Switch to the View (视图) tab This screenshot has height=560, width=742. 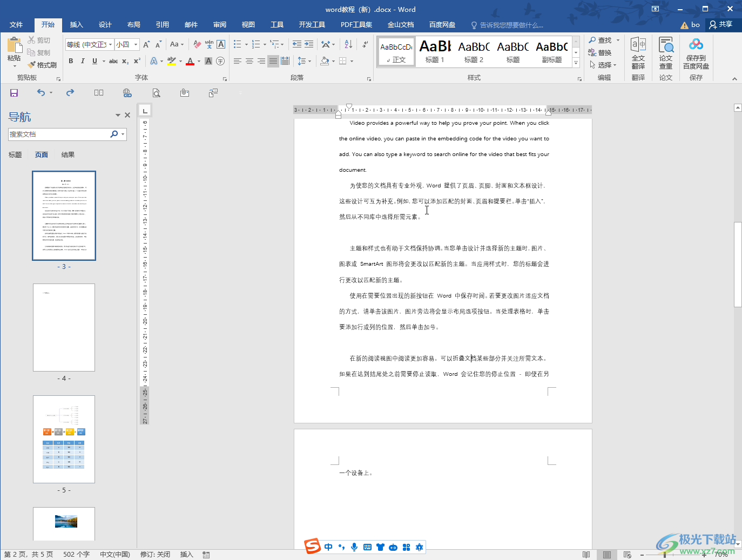[248, 25]
